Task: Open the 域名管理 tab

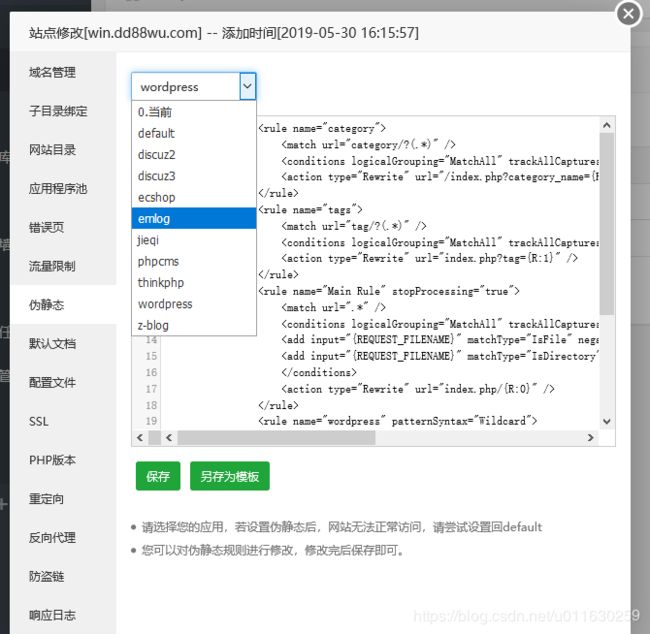Action: point(63,73)
